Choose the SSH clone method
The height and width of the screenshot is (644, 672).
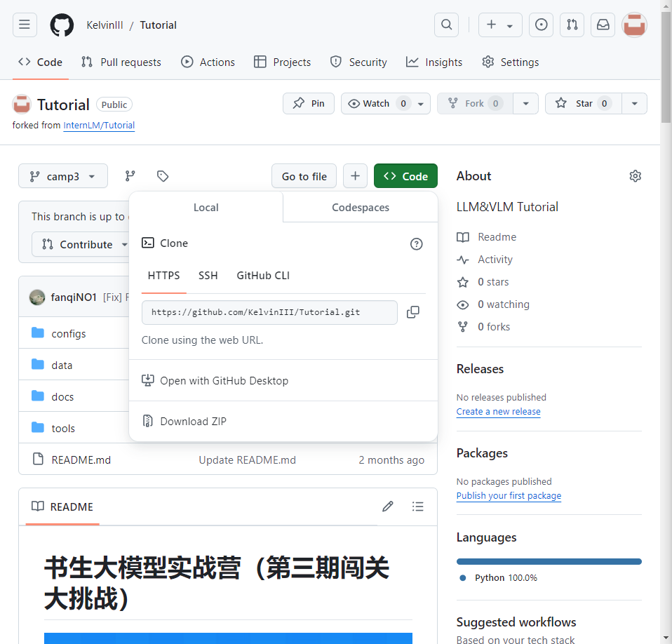click(208, 276)
